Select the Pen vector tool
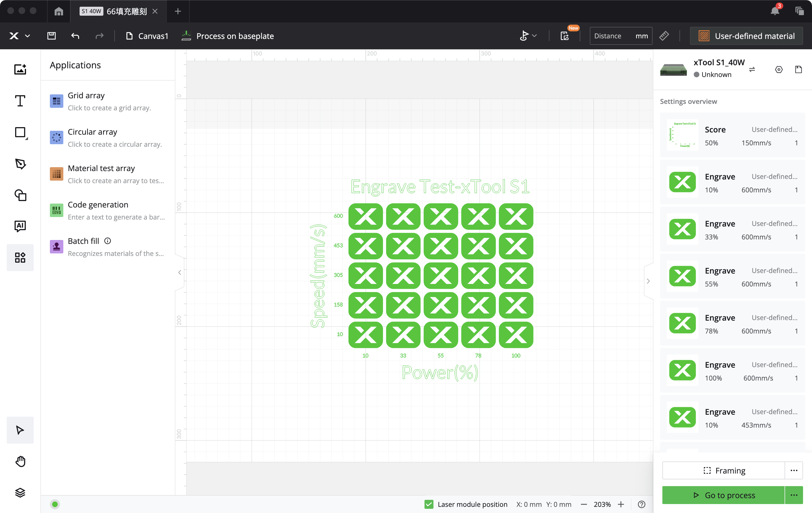This screenshot has height=513, width=812. pos(20,164)
